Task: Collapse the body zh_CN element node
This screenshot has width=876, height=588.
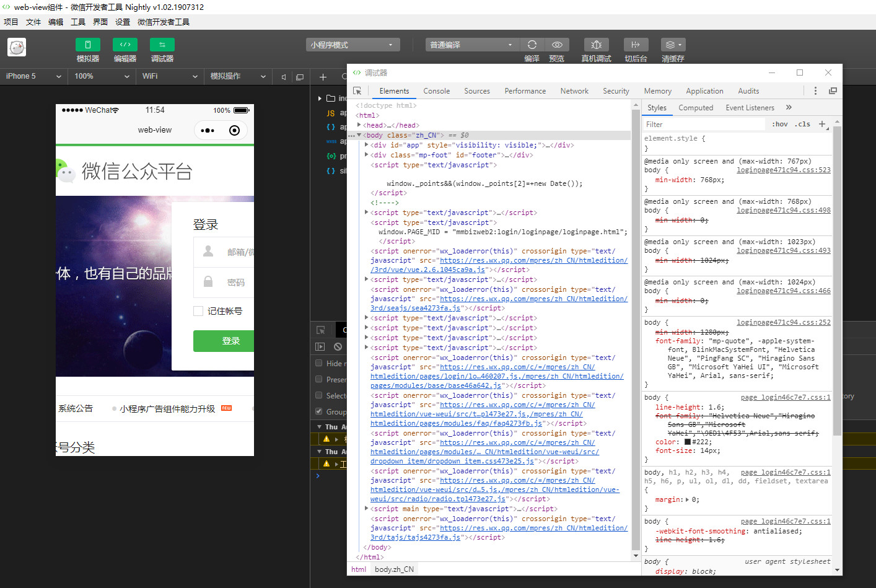Action: [359, 135]
